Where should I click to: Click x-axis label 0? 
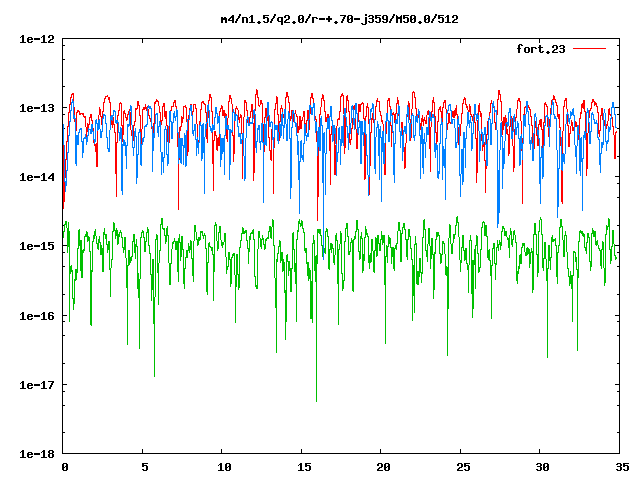pos(65,467)
